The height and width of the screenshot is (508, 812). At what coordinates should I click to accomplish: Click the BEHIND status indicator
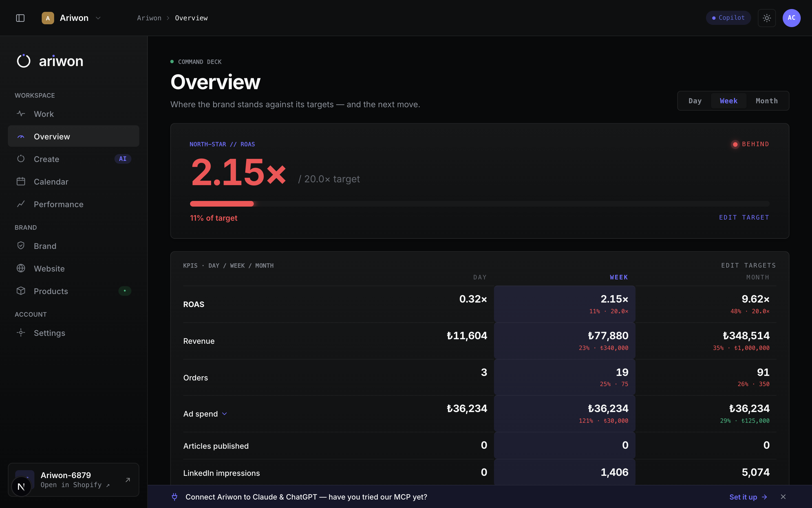tap(750, 144)
